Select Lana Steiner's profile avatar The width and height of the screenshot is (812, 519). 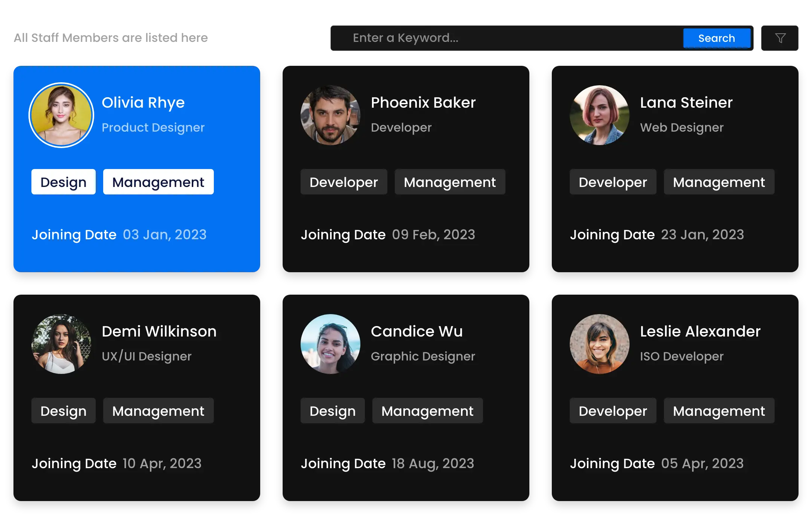599,115
